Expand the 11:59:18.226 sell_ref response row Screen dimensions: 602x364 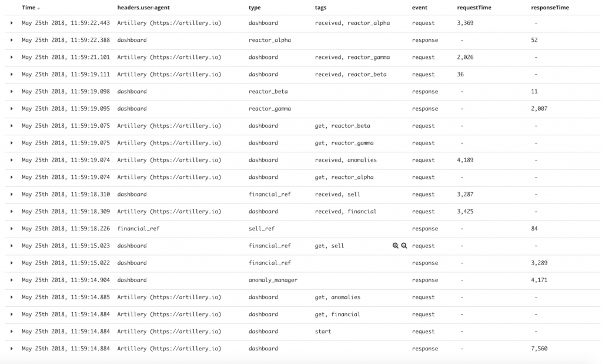click(11, 228)
